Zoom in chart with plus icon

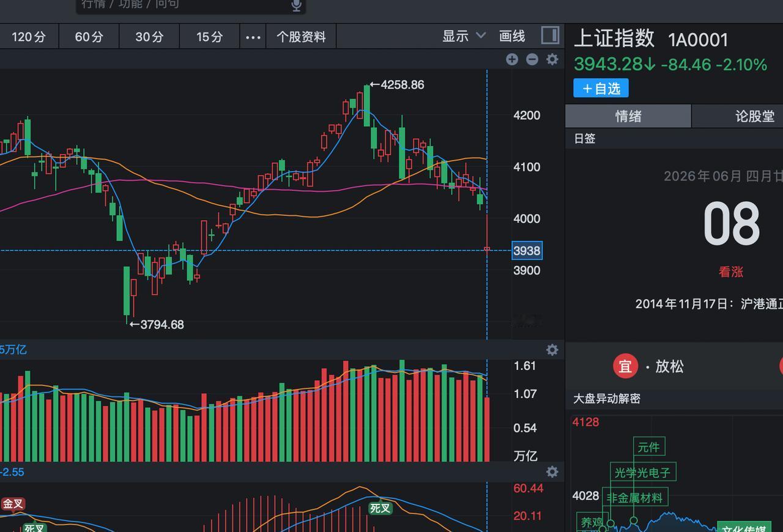pyautogui.click(x=512, y=59)
